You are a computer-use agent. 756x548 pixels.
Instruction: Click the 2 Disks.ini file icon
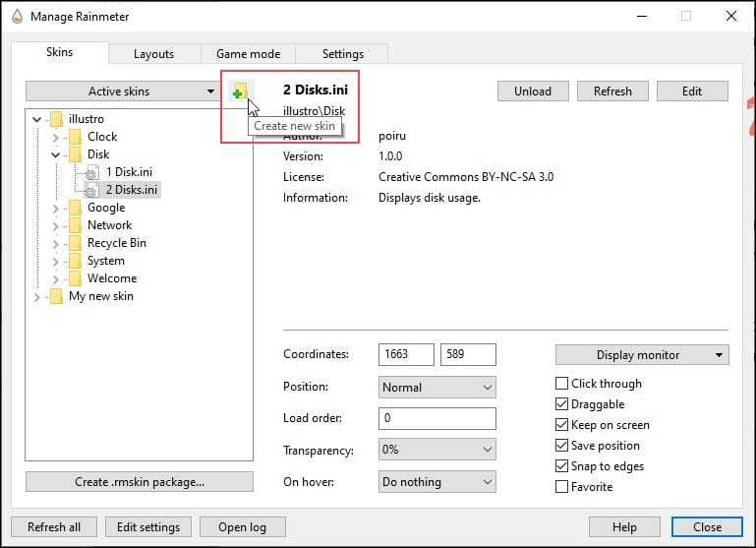point(92,190)
